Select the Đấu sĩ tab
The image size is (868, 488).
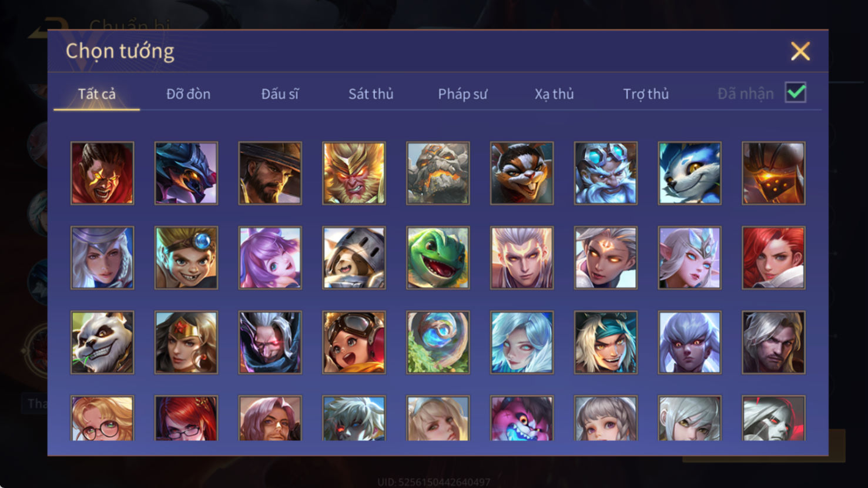[x=280, y=94]
